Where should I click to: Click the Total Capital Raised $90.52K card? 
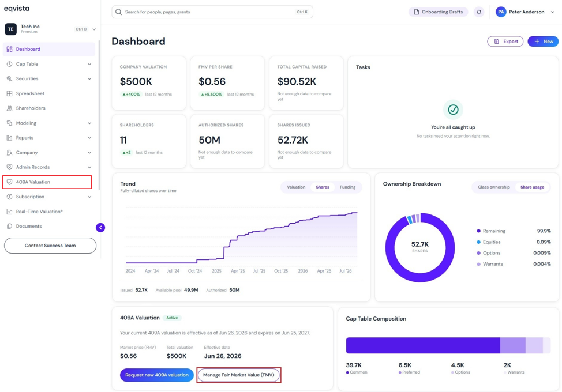[x=306, y=83]
